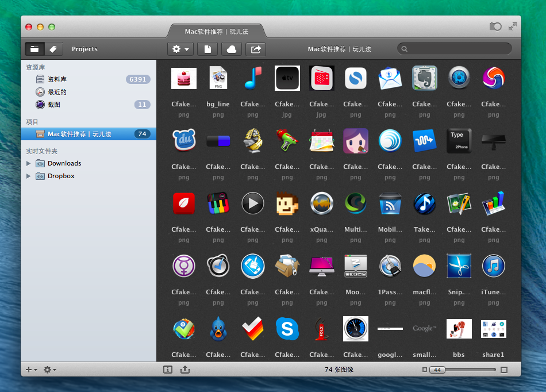Click the cloud upload toolbar button
The image size is (546, 392).
coord(232,49)
